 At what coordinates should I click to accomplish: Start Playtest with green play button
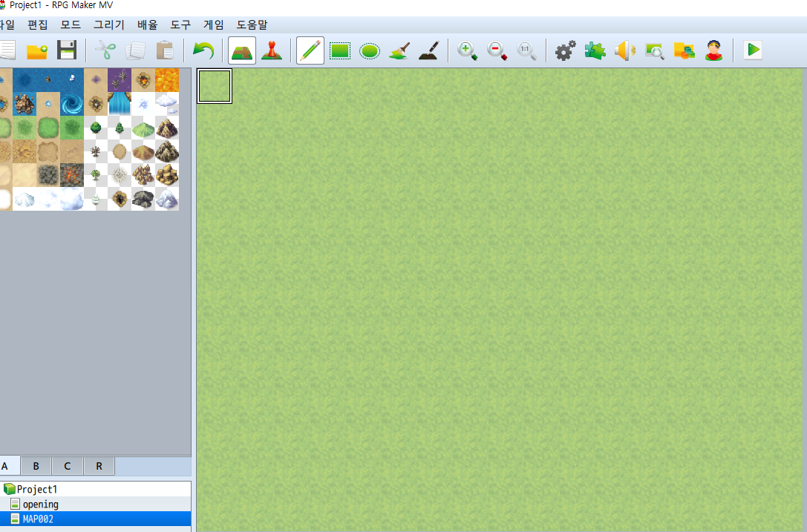753,50
